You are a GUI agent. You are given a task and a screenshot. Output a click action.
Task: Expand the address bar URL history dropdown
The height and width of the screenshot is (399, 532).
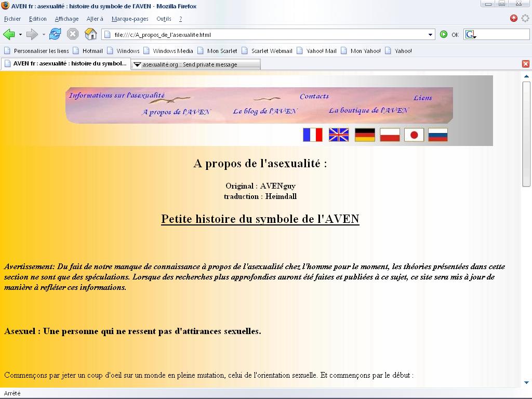[x=430, y=35]
